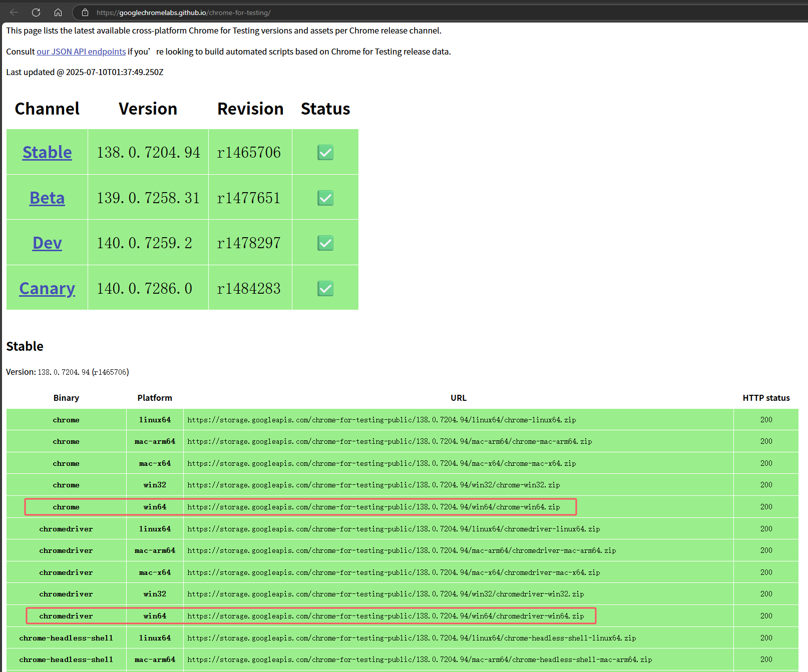Follow the Canary channel link
Screen dimensions: 808x672
point(47,288)
